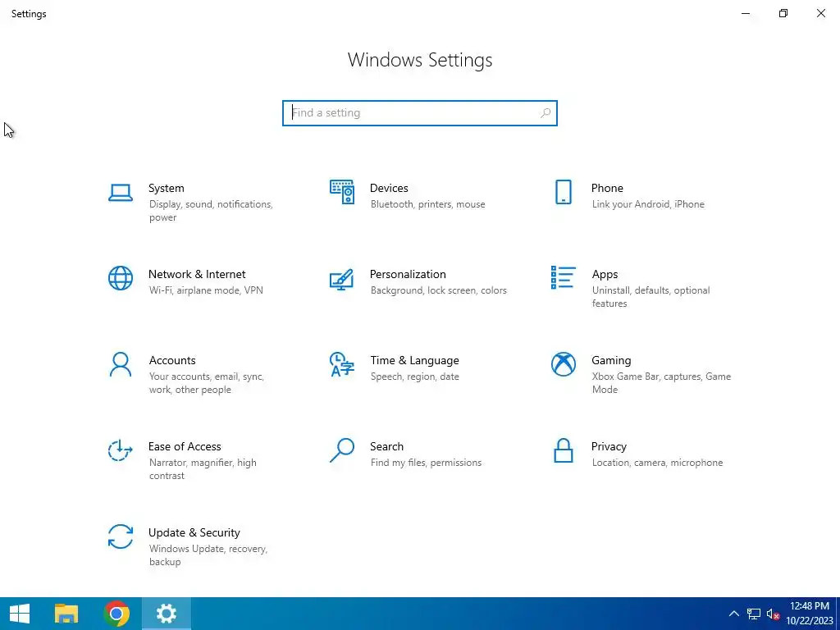Screen dimensions: 840x630
Task: Select the Devices category title
Action: 389,188
